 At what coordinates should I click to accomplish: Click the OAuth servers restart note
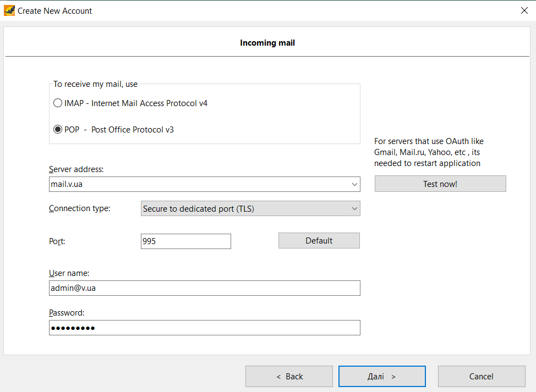click(429, 152)
